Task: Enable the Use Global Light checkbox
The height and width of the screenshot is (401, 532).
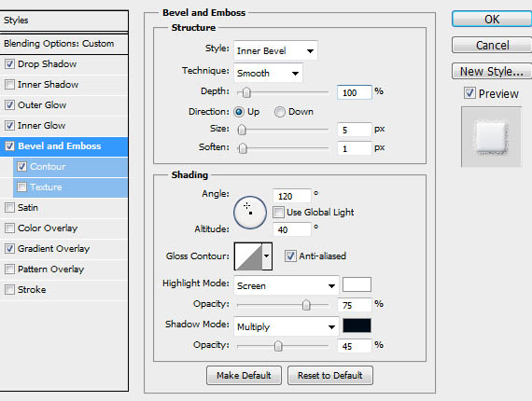Action: click(278, 213)
